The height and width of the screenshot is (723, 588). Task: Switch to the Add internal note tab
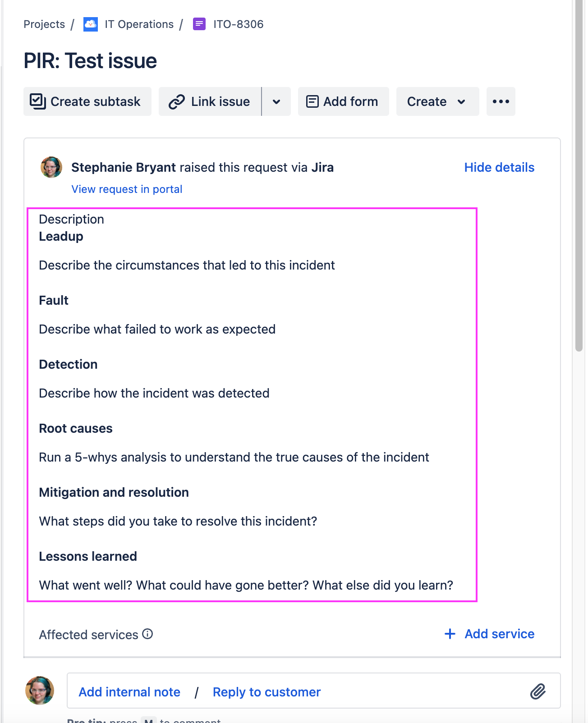click(x=129, y=692)
